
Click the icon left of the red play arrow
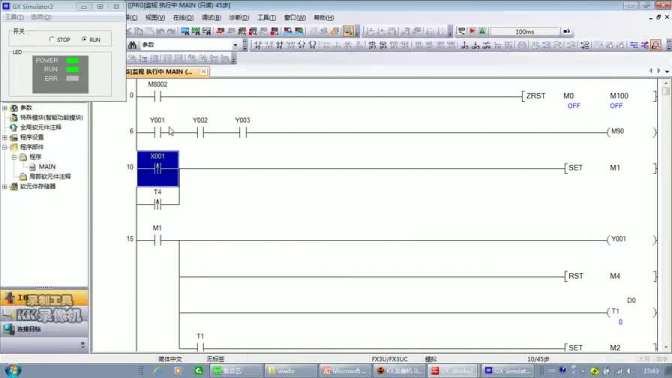462,31
